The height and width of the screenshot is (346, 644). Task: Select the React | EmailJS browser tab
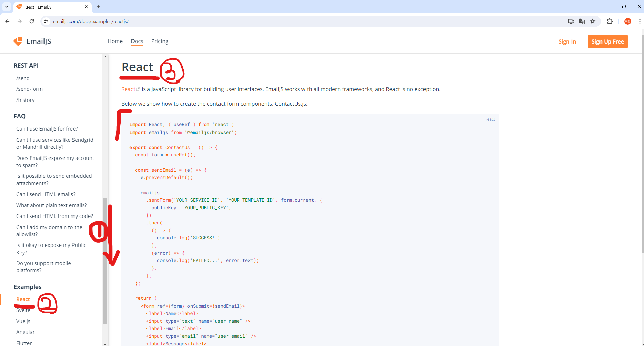[52, 7]
